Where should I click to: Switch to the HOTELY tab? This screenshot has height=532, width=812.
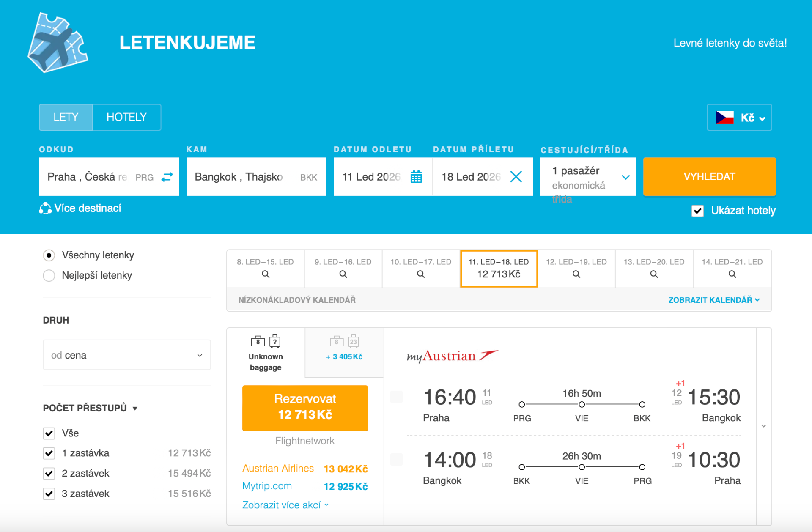(x=126, y=117)
